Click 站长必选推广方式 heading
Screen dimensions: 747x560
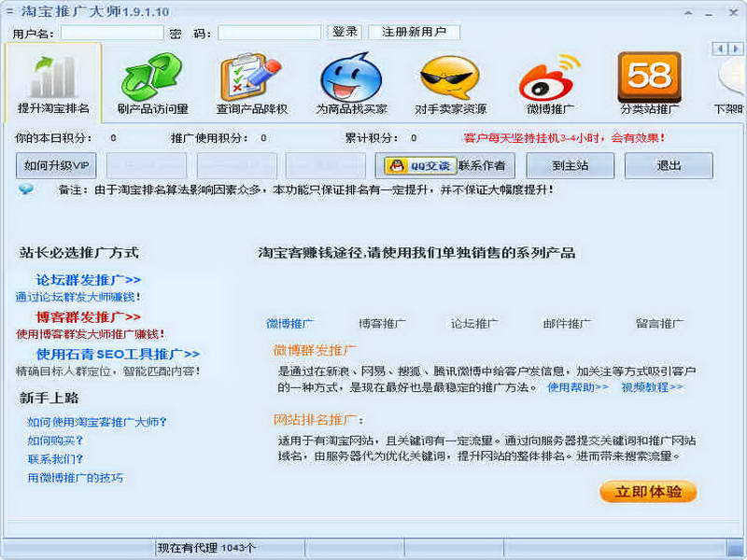(x=79, y=252)
